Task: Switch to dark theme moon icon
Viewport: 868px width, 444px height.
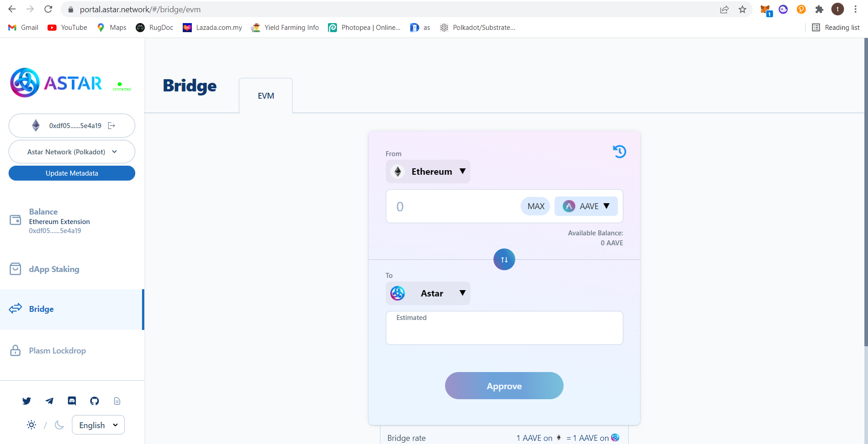Action: 59,425
